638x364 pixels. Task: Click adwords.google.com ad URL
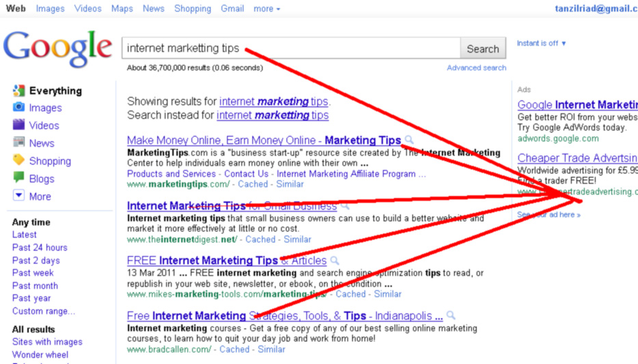click(x=558, y=139)
